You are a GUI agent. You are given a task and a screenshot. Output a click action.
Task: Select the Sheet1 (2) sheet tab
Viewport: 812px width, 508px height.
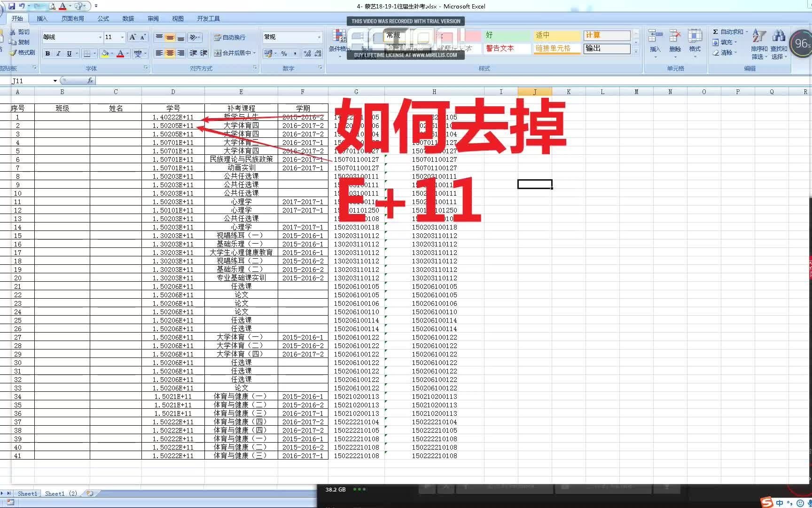(61, 493)
